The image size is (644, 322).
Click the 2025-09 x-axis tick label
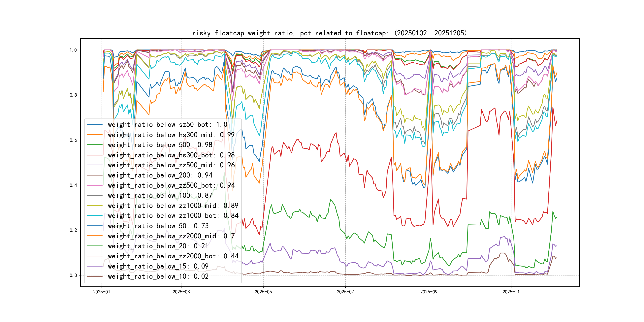pyautogui.click(x=429, y=292)
